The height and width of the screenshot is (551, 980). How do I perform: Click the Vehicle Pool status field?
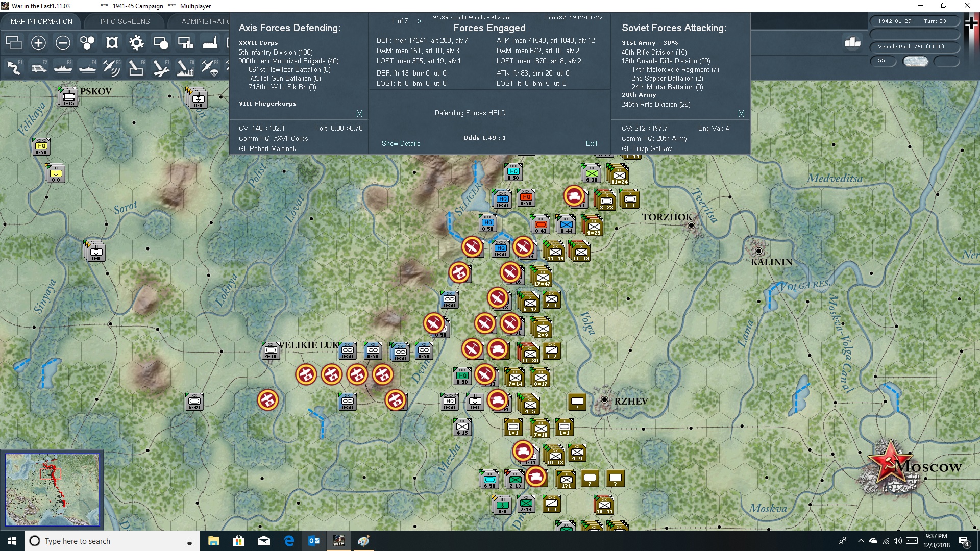pyautogui.click(x=914, y=47)
